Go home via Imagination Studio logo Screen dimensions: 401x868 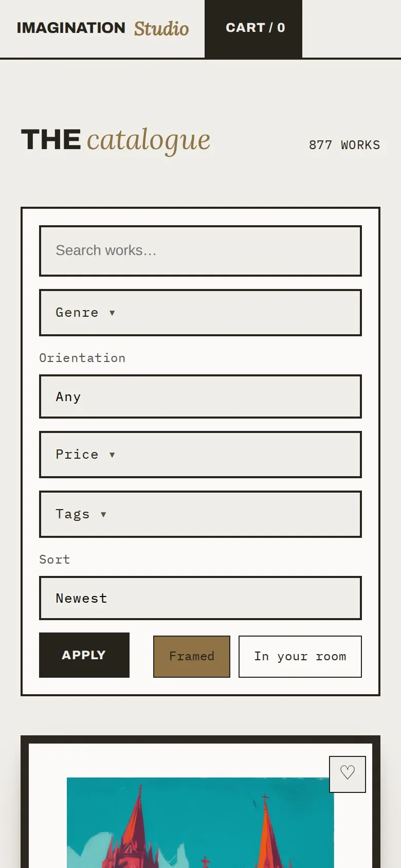[x=103, y=28]
